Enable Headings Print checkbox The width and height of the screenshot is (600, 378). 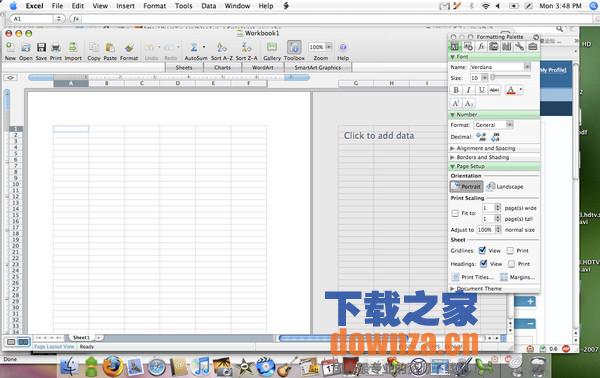(x=512, y=264)
